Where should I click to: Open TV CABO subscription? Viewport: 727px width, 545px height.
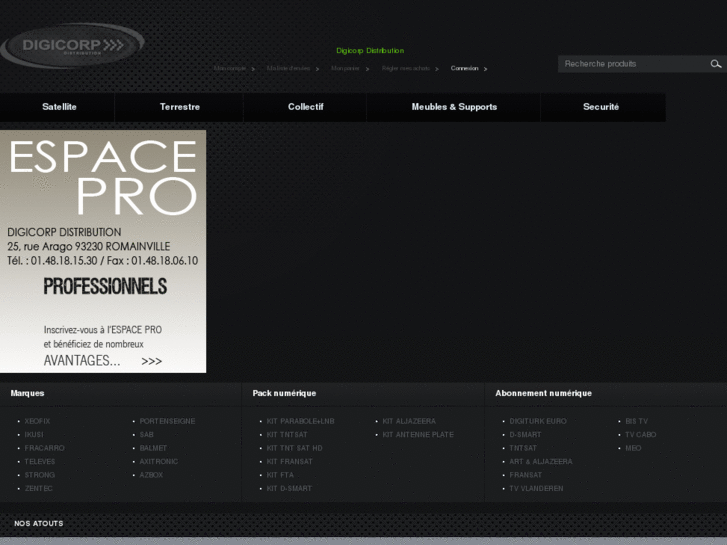coord(641,435)
